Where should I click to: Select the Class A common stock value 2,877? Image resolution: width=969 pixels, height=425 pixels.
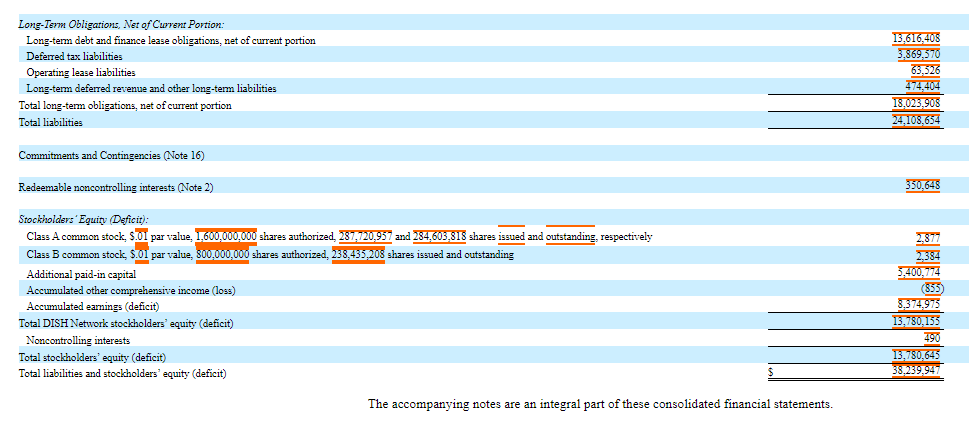(x=929, y=238)
